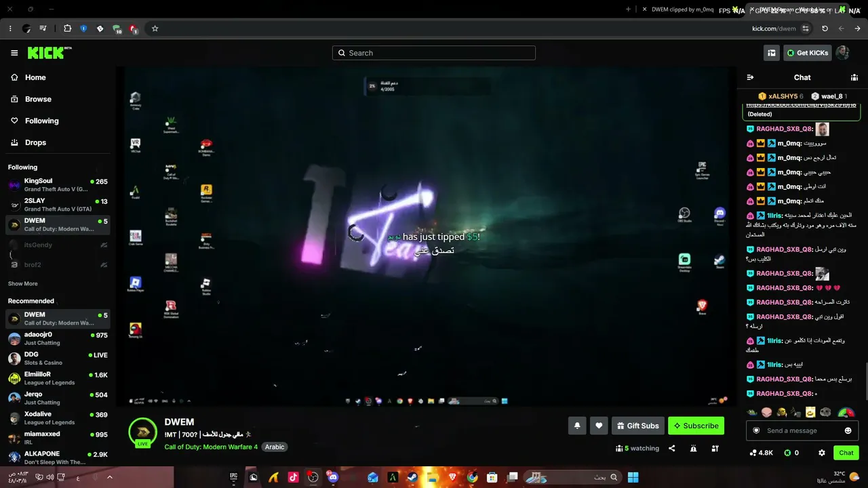Select the yellow framed quick emote

coord(810,412)
